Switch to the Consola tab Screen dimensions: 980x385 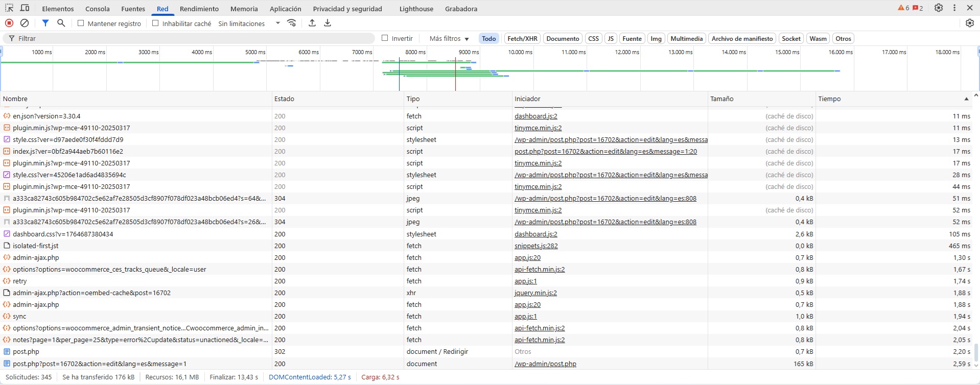tap(98, 9)
